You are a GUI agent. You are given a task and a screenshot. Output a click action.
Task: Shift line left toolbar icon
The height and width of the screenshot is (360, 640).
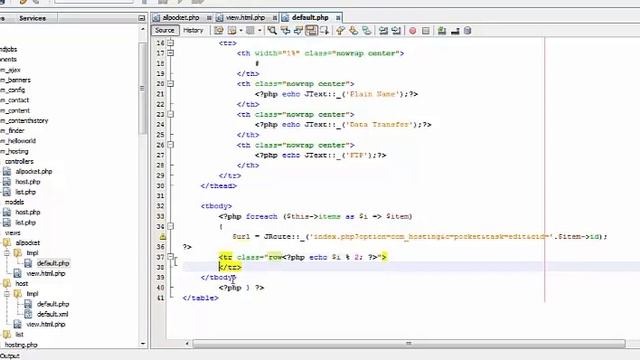point(383,31)
